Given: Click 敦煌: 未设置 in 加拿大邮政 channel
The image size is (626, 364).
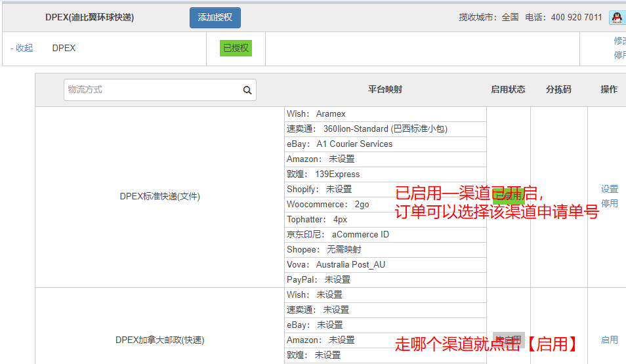Looking at the screenshot, I should (385, 355).
